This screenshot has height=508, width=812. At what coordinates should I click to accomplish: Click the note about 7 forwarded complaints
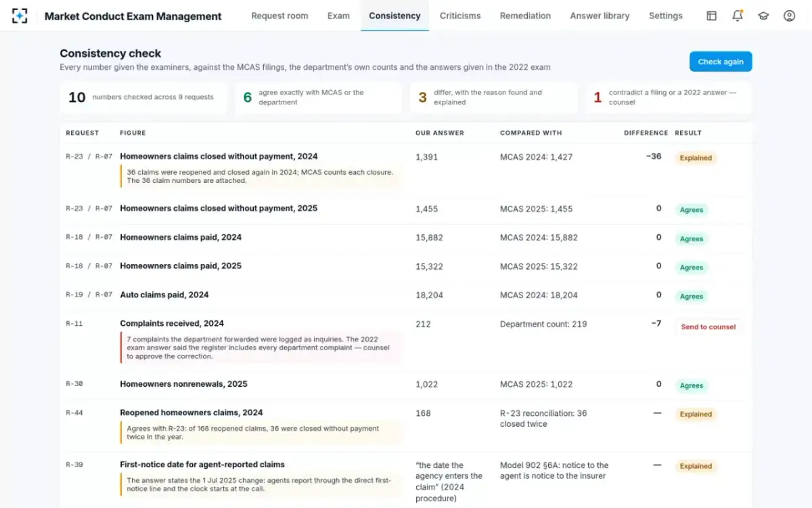261,347
